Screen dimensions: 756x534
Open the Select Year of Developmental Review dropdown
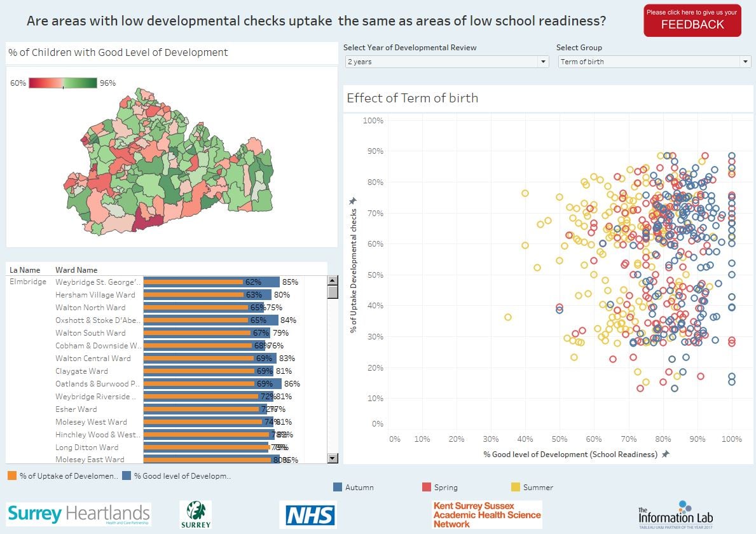447,62
